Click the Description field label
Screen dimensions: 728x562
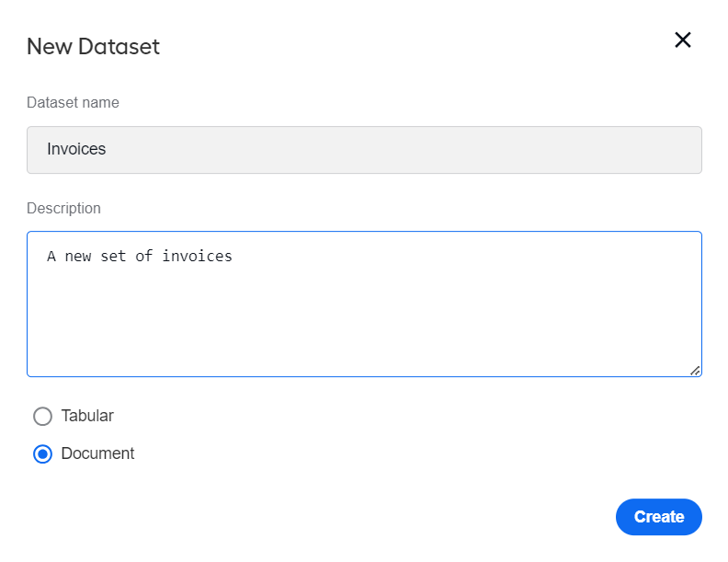click(x=63, y=208)
